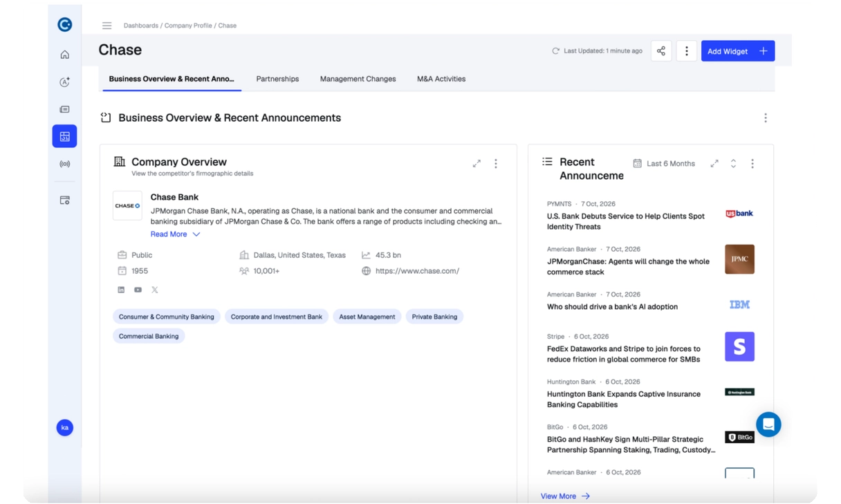Visit the https://www.chase.com/ link
This screenshot has width=841, height=504.
(417, 271)
